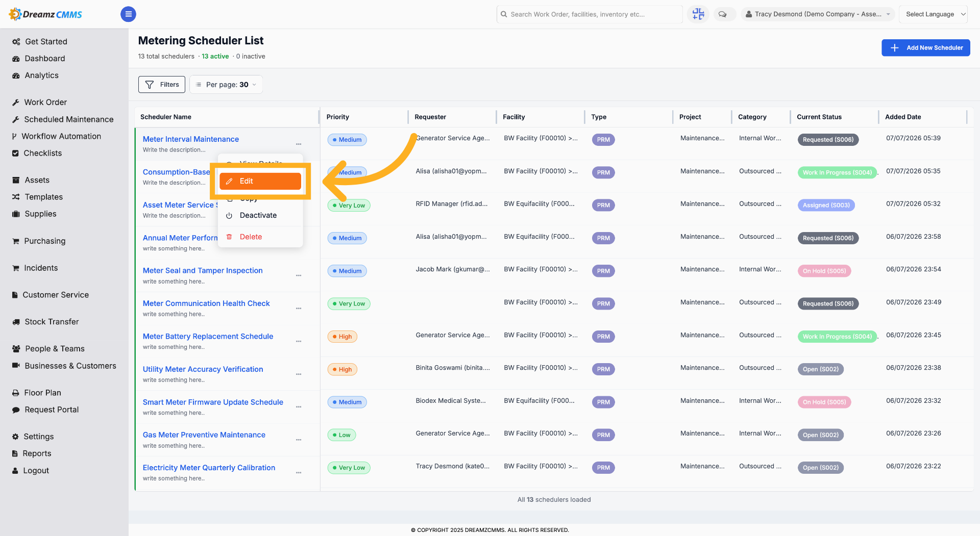Image resolution: width=980 pixels, height=536 pixels.
Task: Open the chat messages icon
Action: pos(723,14)
